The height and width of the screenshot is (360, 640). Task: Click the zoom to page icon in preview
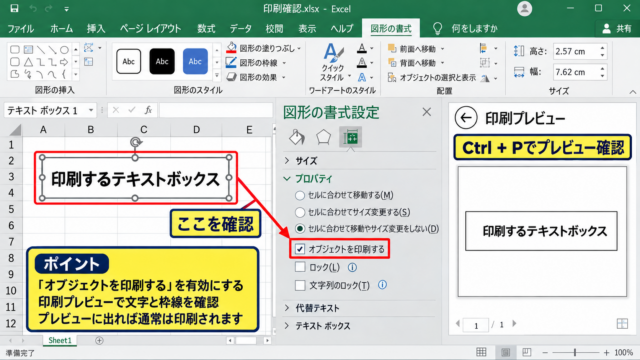pyautogui.click(x=622, y=324)
